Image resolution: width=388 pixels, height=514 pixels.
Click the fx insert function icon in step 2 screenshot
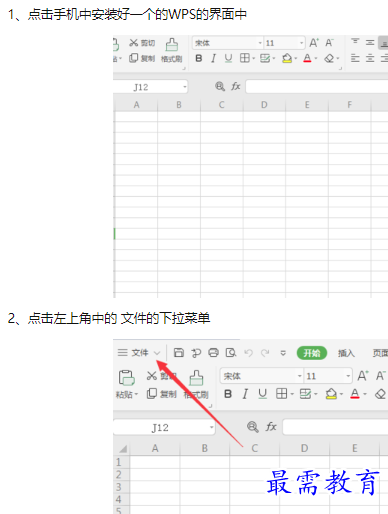click(x=271, y=427)
